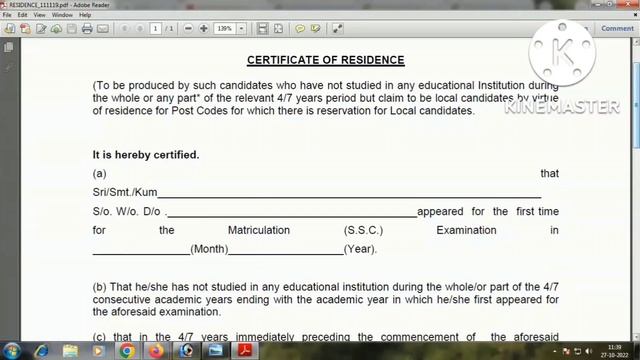The height and width of the screenshot is (360, 640).
Task: Open the File menu
Action: [x=7, y=15]
